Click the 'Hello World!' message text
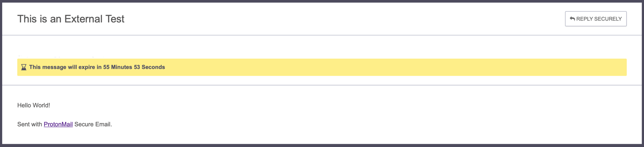Screen dimensions: 644x147 (33, 105)
